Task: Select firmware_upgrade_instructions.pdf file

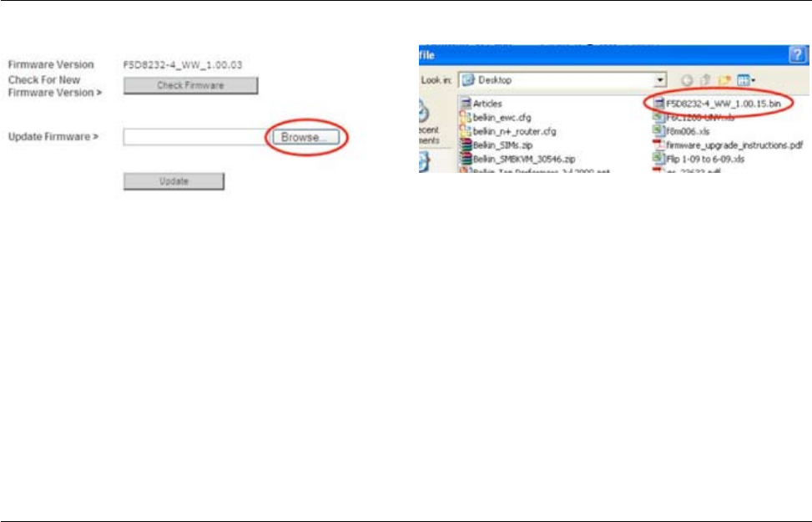Action: pyautogui.click(x=728, y=145)
